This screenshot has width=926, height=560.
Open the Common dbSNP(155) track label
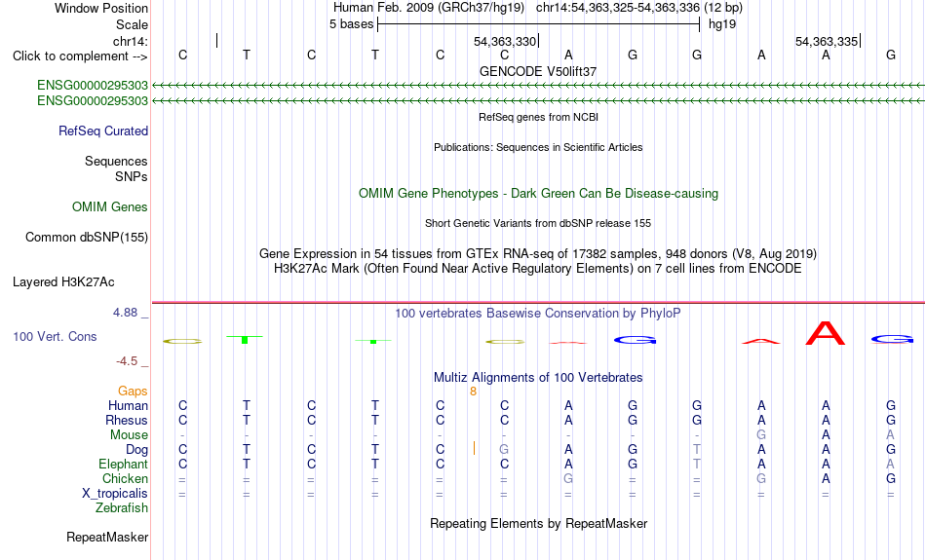tap(87, 238)
